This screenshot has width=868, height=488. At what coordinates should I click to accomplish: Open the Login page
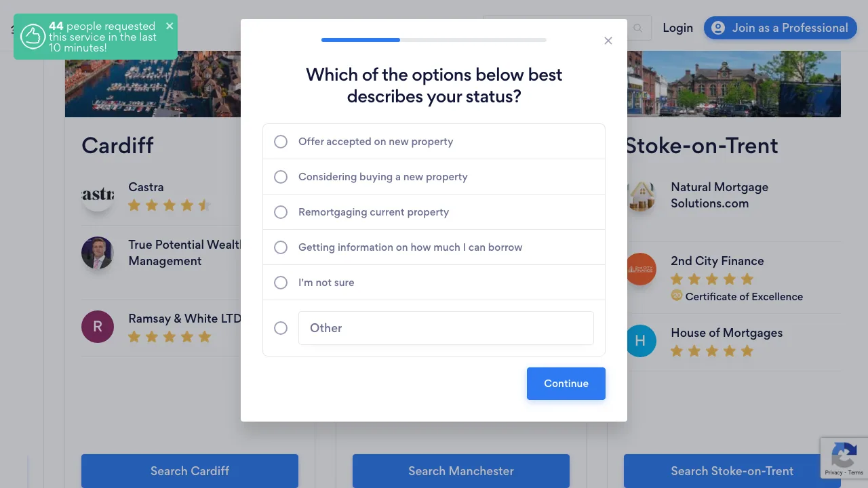pyautogui.click(x=677, y=28)
